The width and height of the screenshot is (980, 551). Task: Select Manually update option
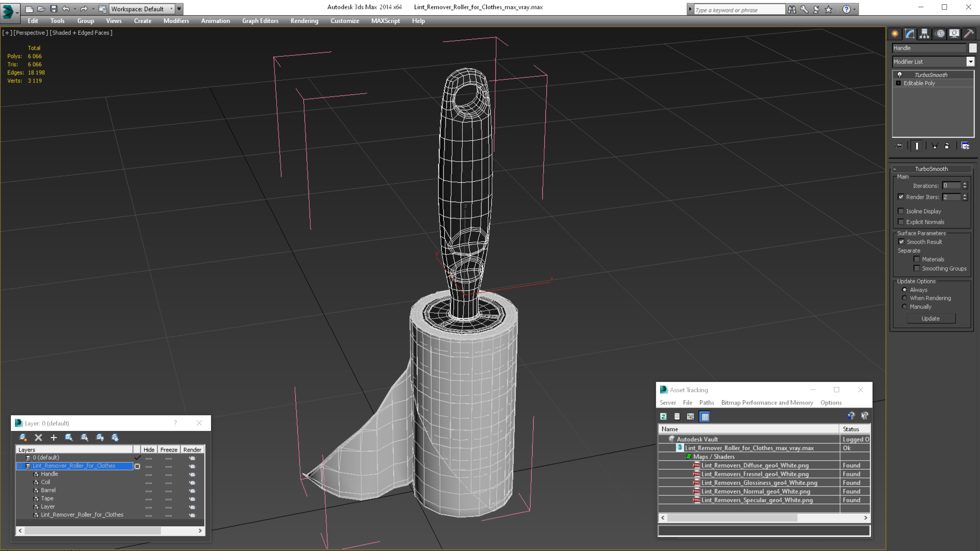904,306
